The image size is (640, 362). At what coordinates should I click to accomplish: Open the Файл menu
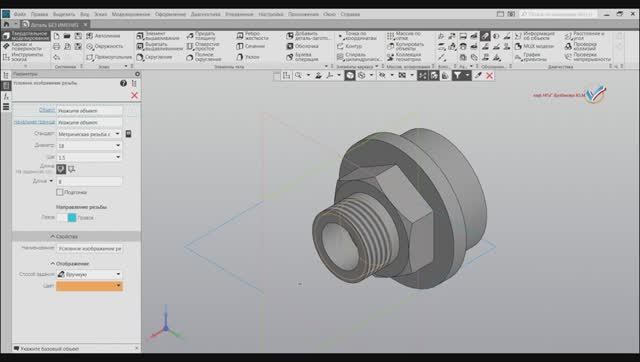pos(20,14)
